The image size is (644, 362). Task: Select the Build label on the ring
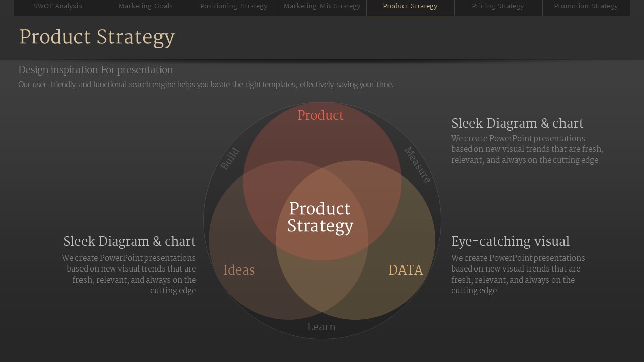230,159
